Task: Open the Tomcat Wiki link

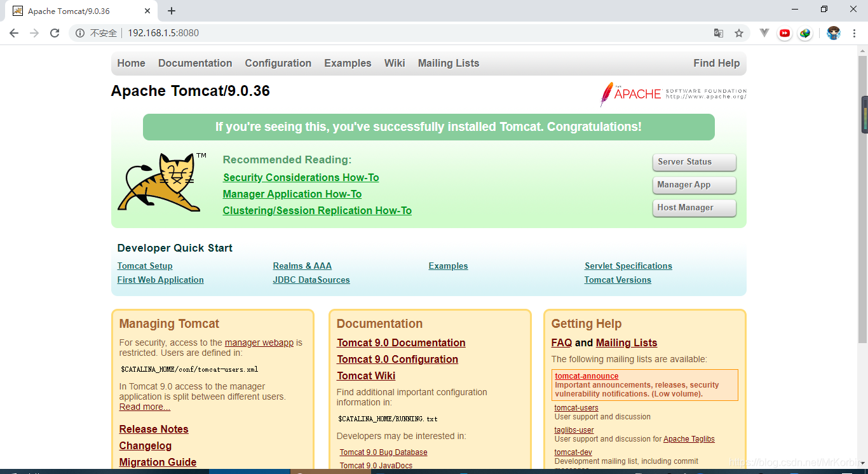Action: pos(366,376)
